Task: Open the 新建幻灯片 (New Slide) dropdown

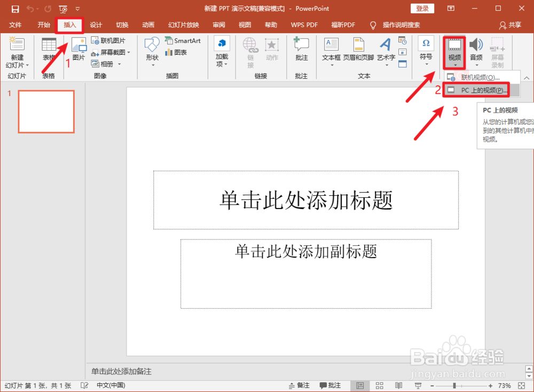Action: click(17, 53)
